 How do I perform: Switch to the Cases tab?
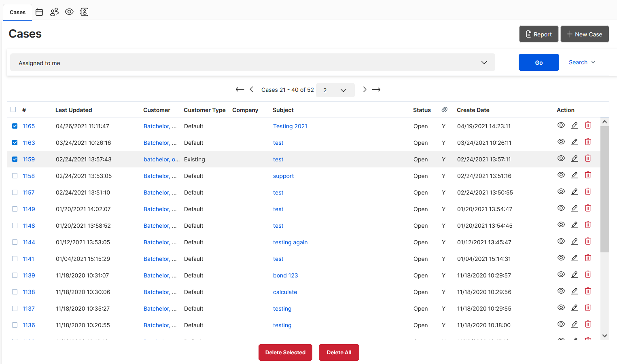click(x=17, y=12)
